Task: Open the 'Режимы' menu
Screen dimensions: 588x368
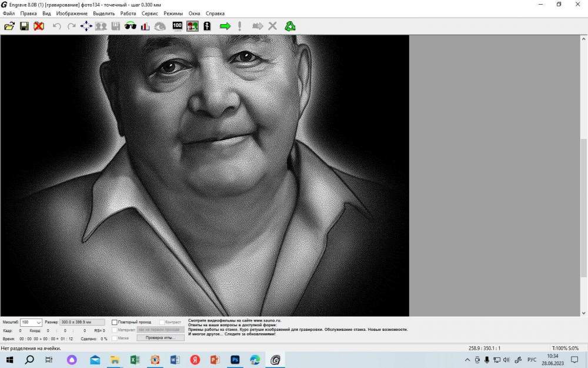Action: point(173,14)
